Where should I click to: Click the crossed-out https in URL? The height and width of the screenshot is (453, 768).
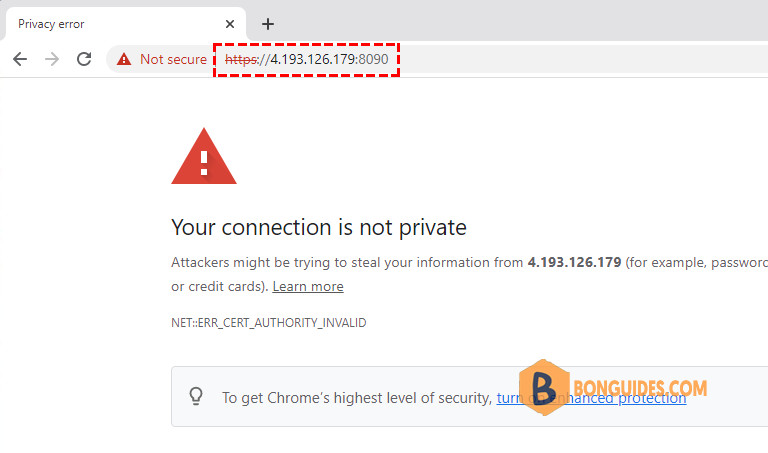[x=241, y=59]
